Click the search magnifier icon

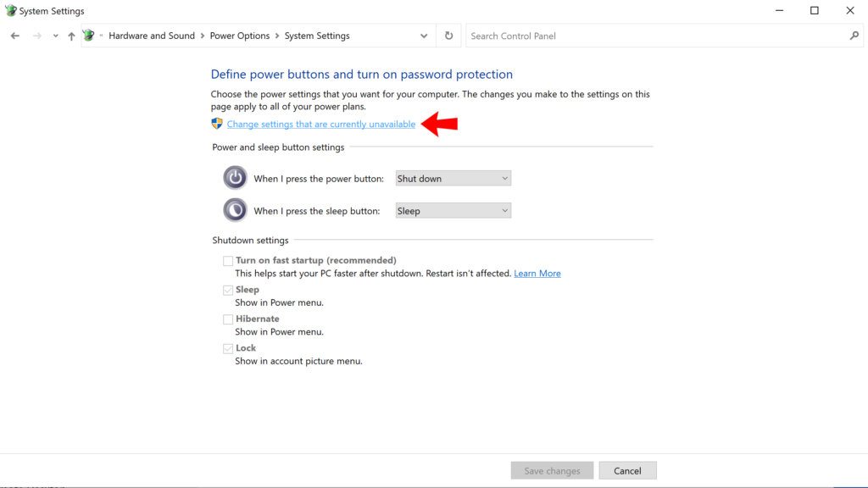point(854,36)
